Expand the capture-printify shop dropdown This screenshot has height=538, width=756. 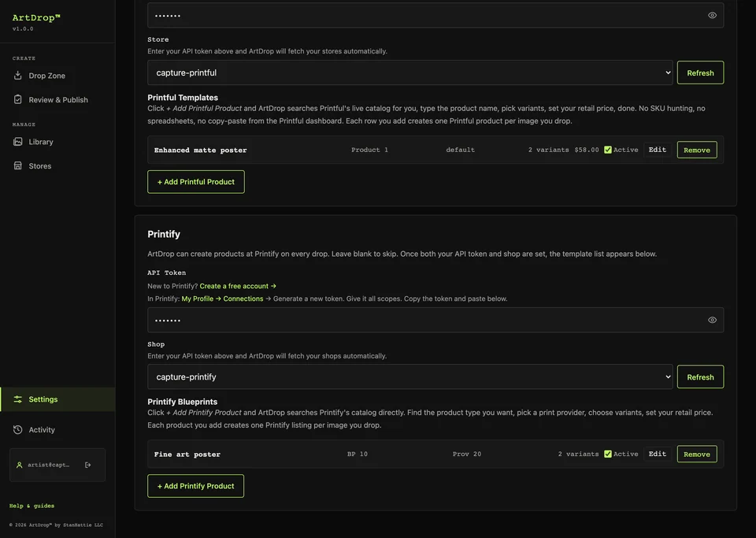point(409,377)
